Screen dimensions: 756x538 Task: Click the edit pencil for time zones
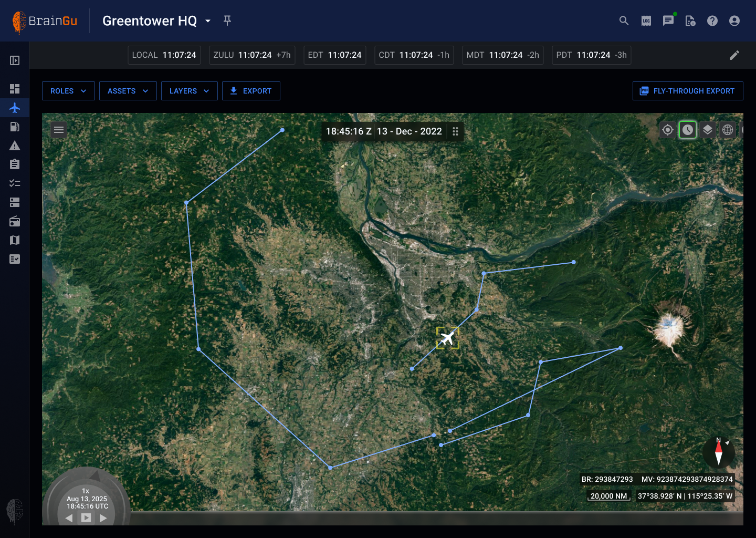(x=734, y=55)
